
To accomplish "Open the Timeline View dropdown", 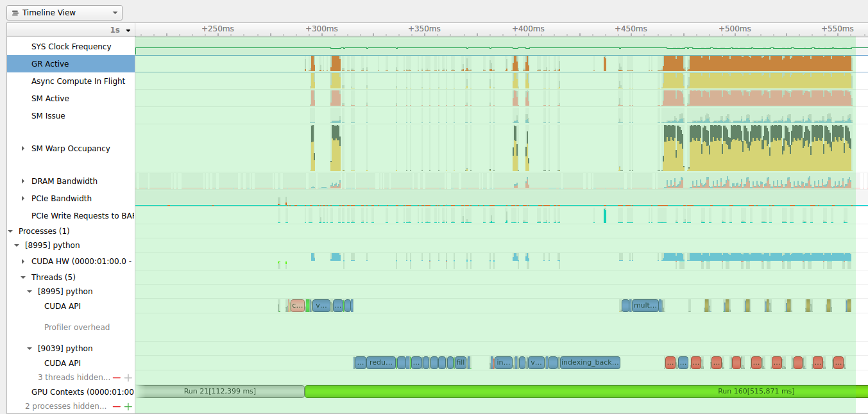I will [64, 13].
